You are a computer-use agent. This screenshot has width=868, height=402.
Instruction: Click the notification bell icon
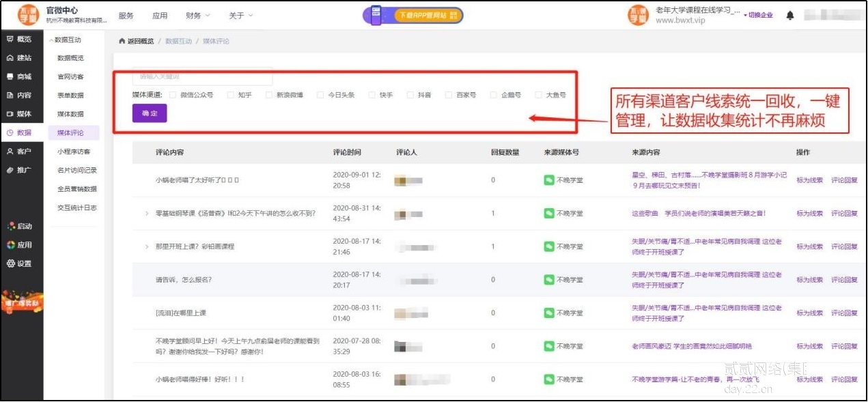[x=790, y=16]
